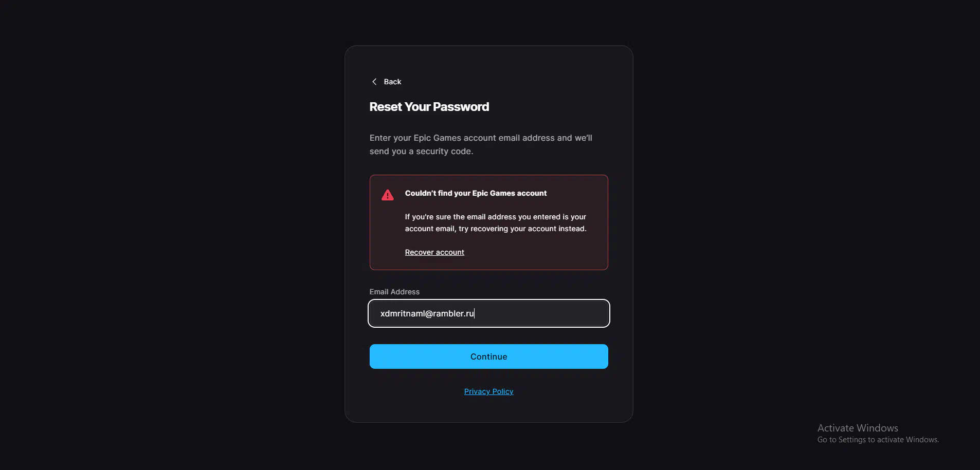
Task: Click the Email Address field label
Action: [394, 292]
